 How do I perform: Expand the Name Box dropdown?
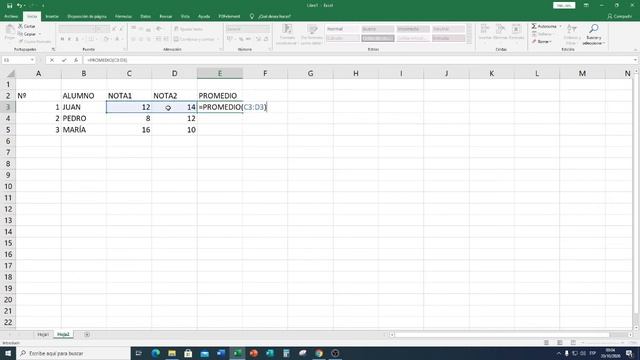tap(32, 60)
